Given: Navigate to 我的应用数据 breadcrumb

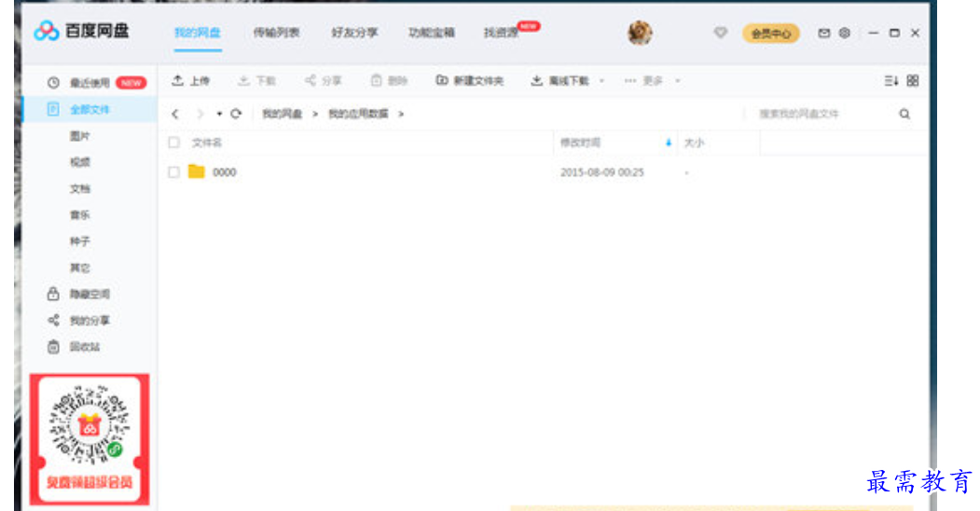Looking at the screenshot, I should point(358,114).
